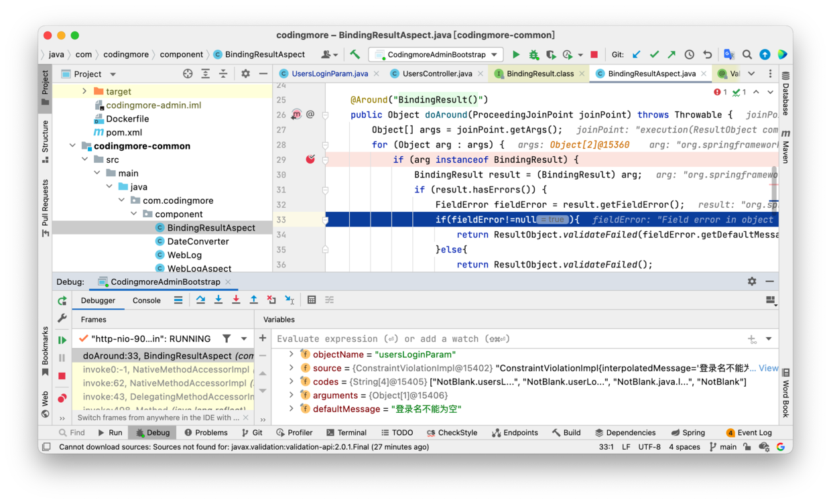This screenshot has height=504, width=831.
Task: Click Step Over in debugger toolbar
Action: point(200,300)
